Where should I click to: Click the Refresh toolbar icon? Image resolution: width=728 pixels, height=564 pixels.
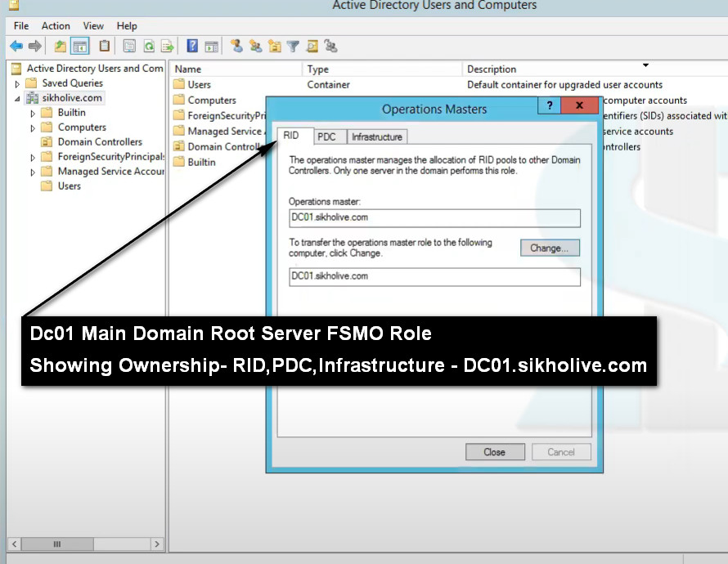pos(149,47)
